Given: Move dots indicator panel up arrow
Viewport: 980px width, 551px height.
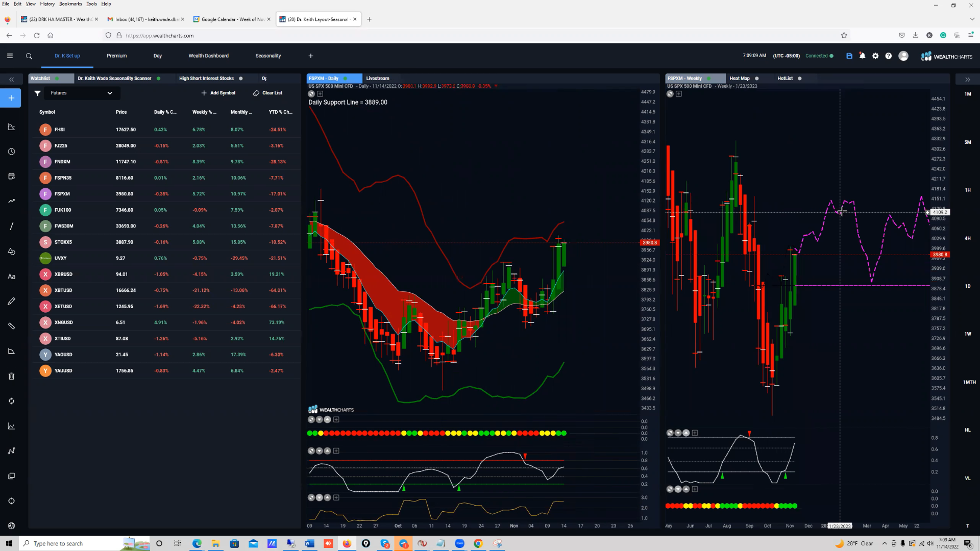Looking at the screenshot, I should click(x=328, y=419).
